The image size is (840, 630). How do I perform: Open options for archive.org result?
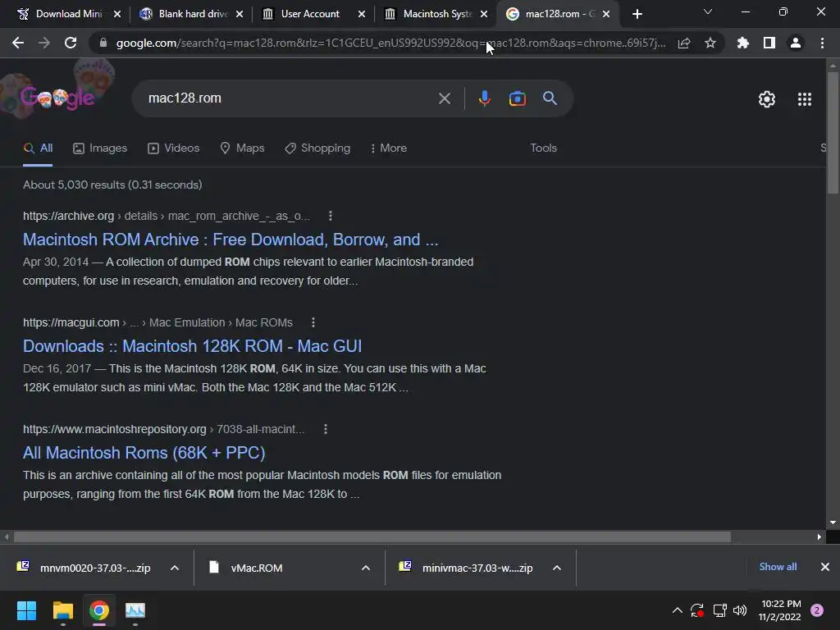[x=331, y=216]
